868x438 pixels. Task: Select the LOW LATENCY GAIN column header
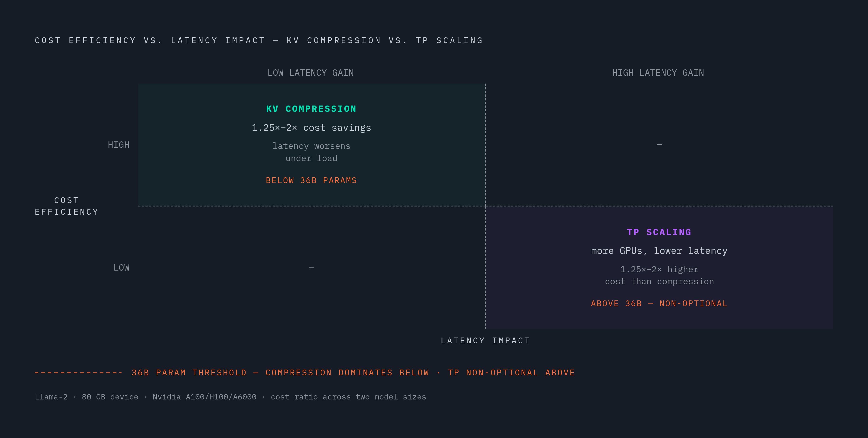[x=311, y=73]
